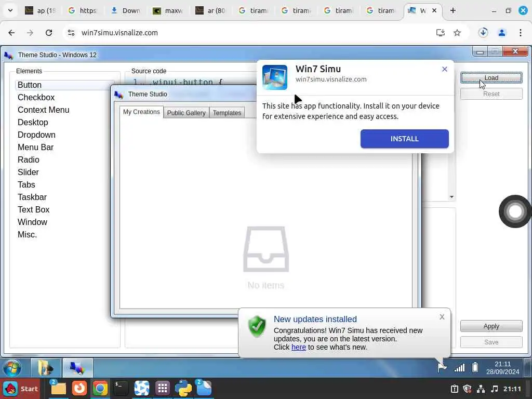Image resolution: width=532 pixels, height=399 pixels.
Task: Open the Python icon in the bottom panel
Action: pyautogui.click(x=183, y=389)
